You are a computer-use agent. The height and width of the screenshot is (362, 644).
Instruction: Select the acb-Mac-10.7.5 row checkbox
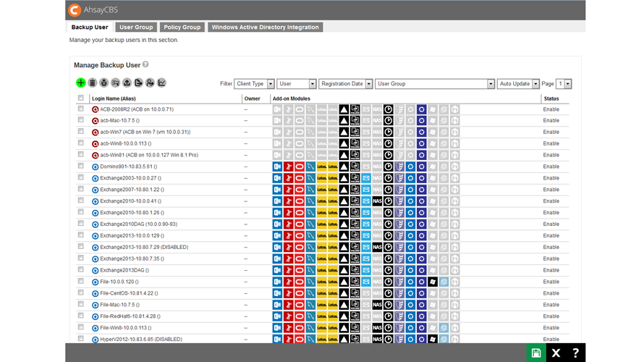pyautogui.click(x=81, y=120)
